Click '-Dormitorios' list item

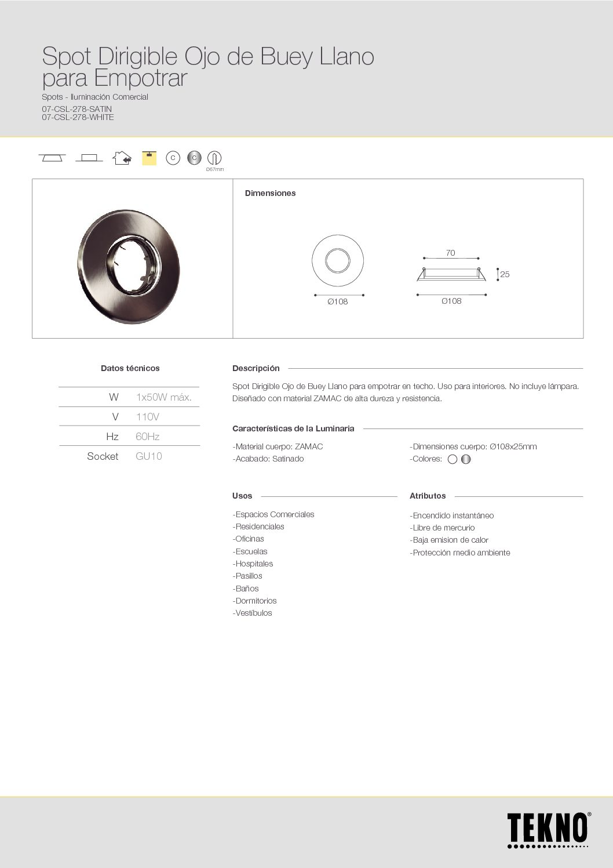[x=254, y=601]
